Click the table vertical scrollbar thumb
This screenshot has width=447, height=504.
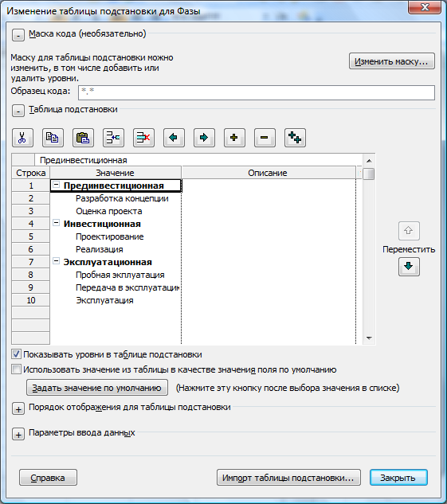(x=369, y=174)
